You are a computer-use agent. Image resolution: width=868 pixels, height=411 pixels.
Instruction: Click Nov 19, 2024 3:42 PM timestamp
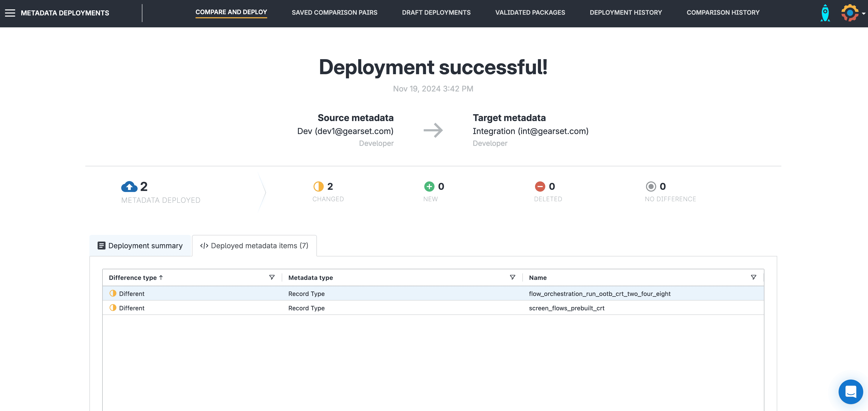click(x=433, y=89)
